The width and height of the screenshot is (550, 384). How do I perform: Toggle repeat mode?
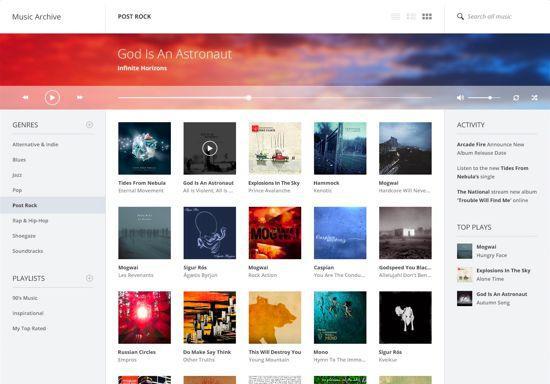[516, 98]
